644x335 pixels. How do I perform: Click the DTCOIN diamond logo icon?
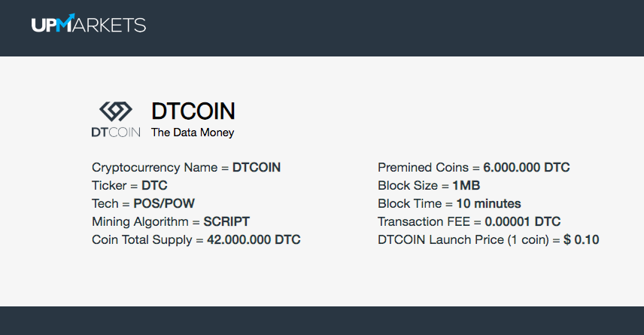coord(116,111)
